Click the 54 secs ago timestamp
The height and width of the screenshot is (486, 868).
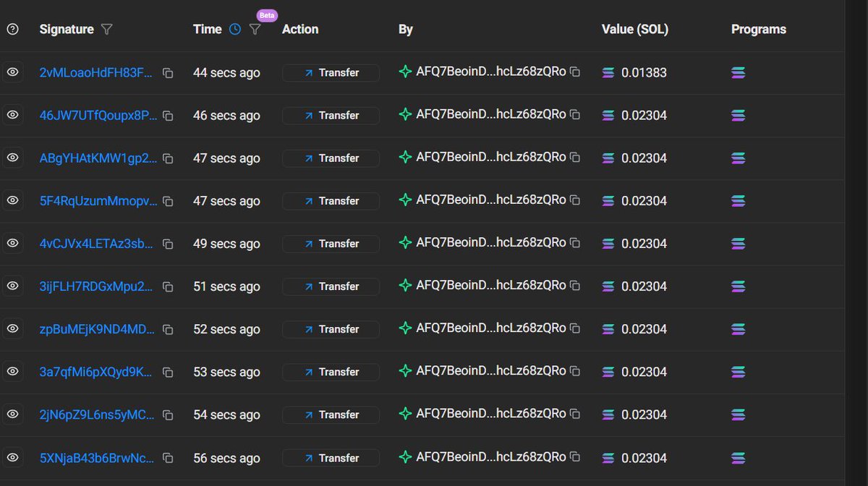point(226,414)
